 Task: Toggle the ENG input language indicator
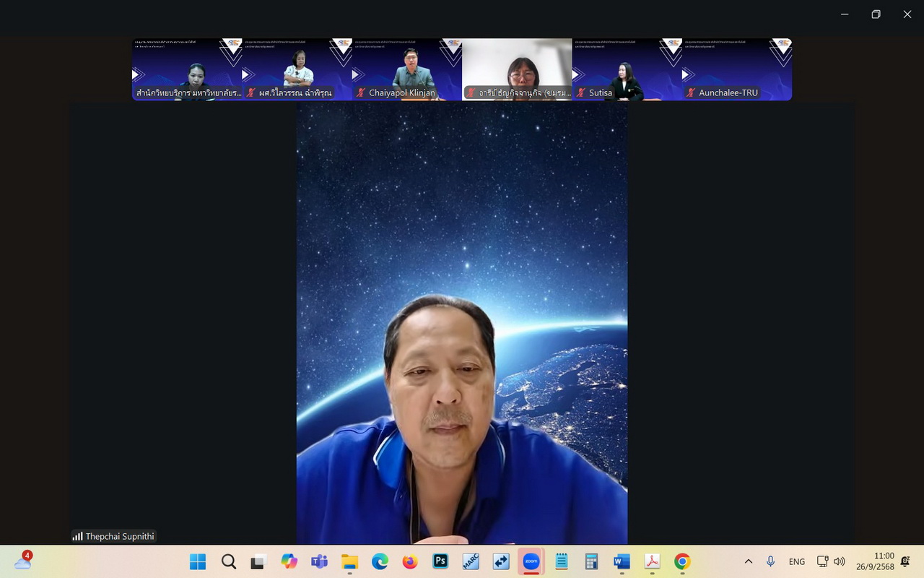(796, 561)
